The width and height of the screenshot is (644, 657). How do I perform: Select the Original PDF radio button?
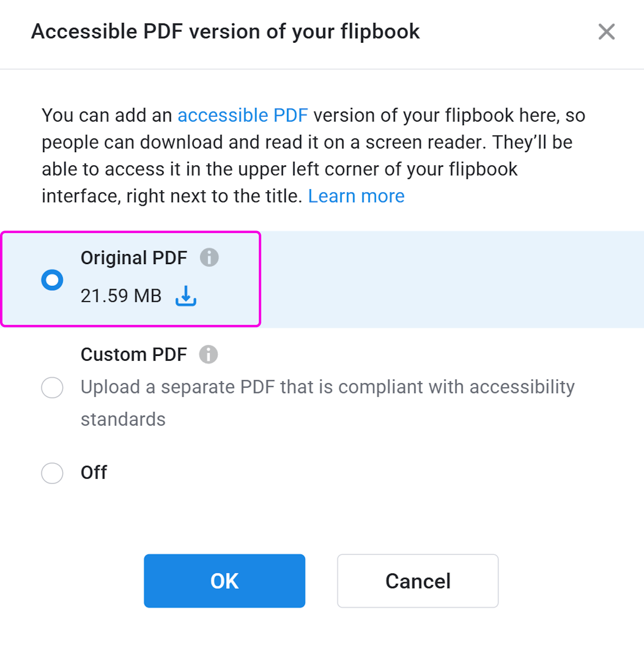[x=52, y=280]
